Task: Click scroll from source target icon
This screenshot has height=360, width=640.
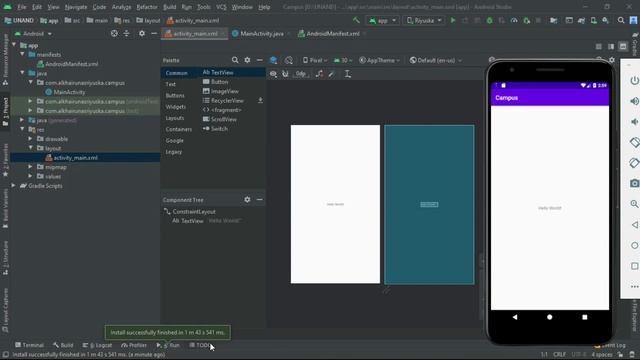Action: [x=114, y=33]
